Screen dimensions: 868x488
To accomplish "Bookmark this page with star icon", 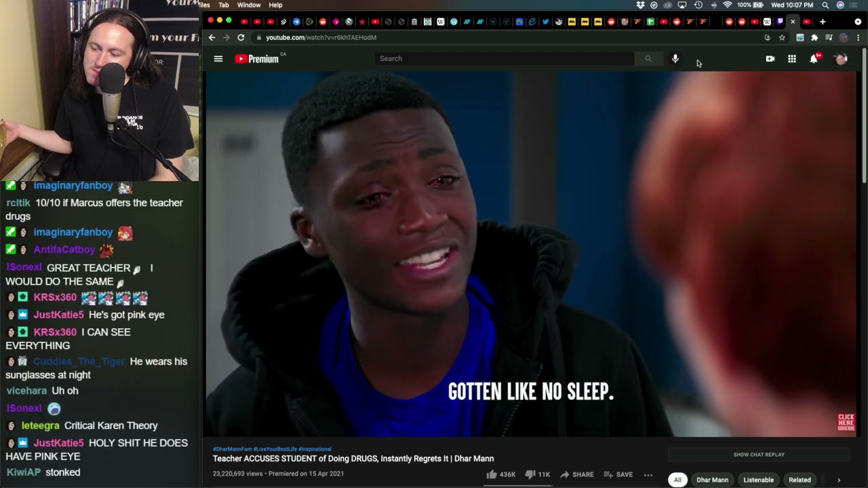I will 782,38.
